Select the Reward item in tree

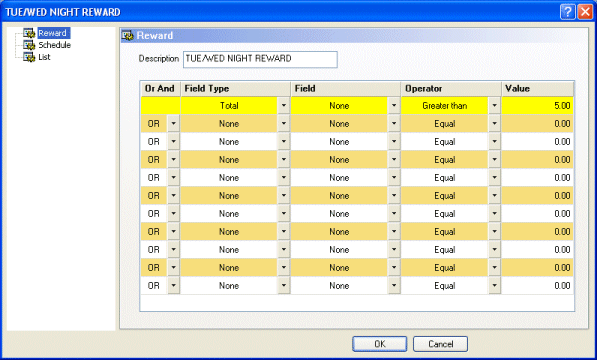[53, 33]
